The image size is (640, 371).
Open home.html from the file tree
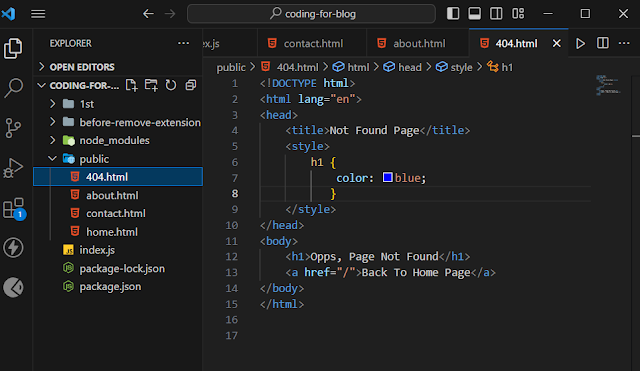tap(118, 232)
